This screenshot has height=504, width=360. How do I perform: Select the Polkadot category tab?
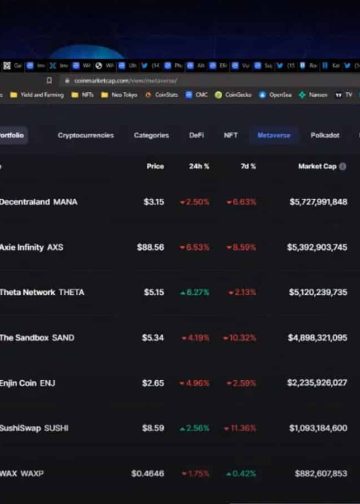point(325,135)
